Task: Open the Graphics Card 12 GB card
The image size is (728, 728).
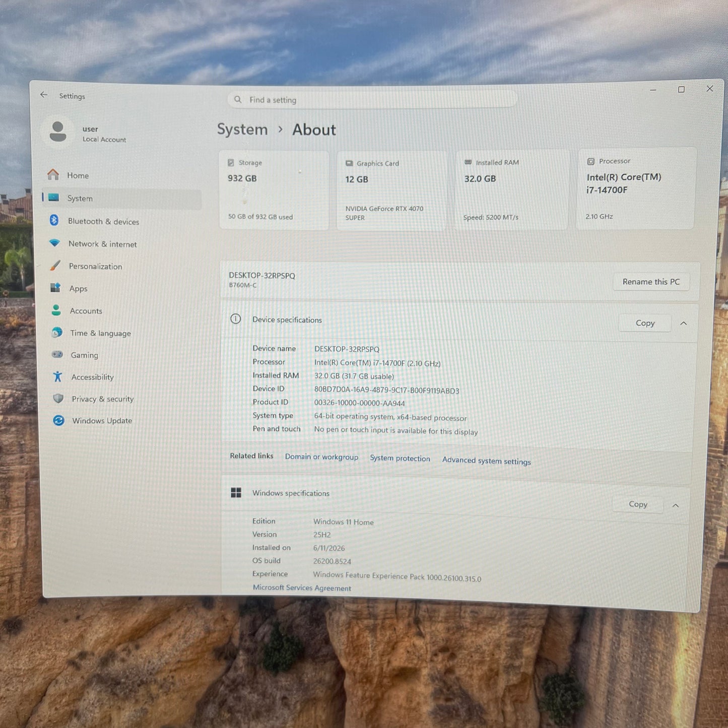Action: pos(391,190)
